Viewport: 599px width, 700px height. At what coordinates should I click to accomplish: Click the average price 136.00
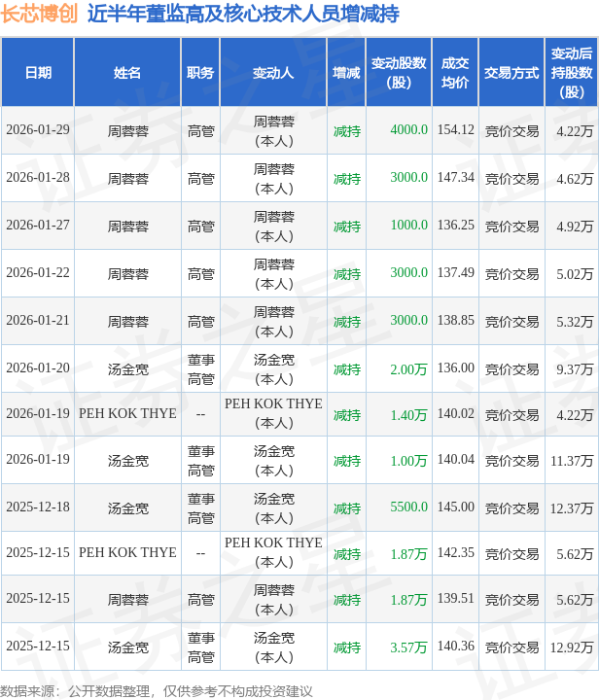(x=455, y=368)
